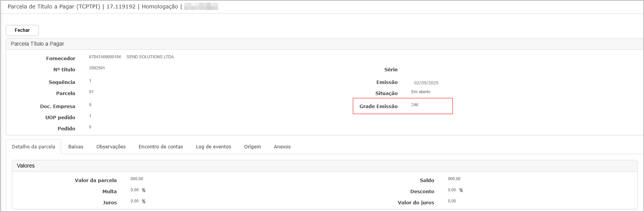Select the supplier name SEND SOLUTIONS LTDA
Image resolution: width=644 pixels, height=212 pixels.
(x=150, y=57)
